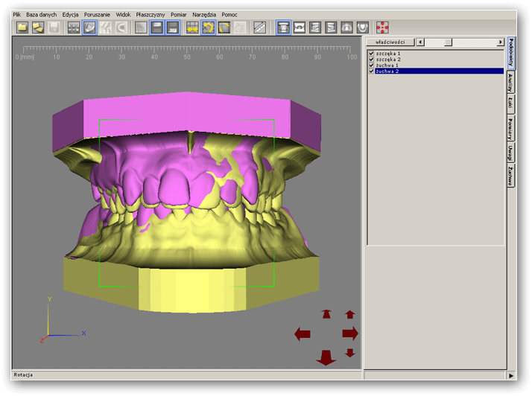Open the Edycja menu
The width and height of the screenshot is (532, 396).
click(x=70, y=15)
